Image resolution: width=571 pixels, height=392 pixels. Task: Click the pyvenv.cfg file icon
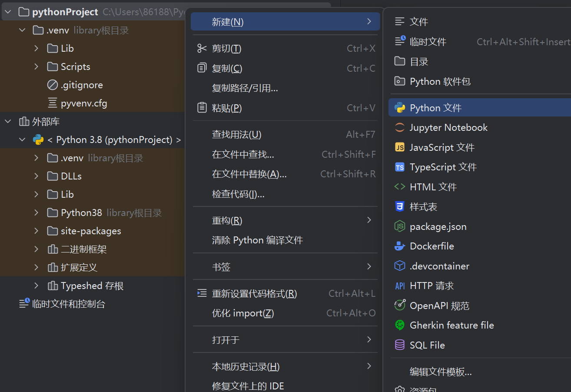(x=53, y=103)
